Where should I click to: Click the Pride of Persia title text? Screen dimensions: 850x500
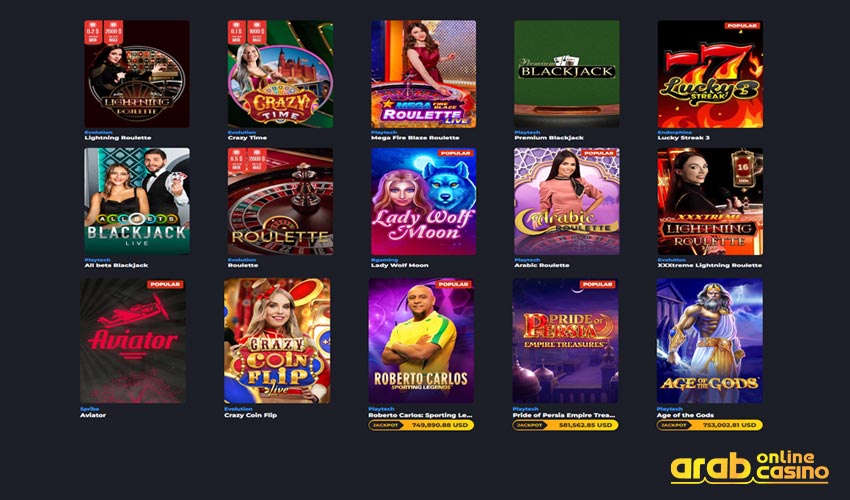[564, 415]
